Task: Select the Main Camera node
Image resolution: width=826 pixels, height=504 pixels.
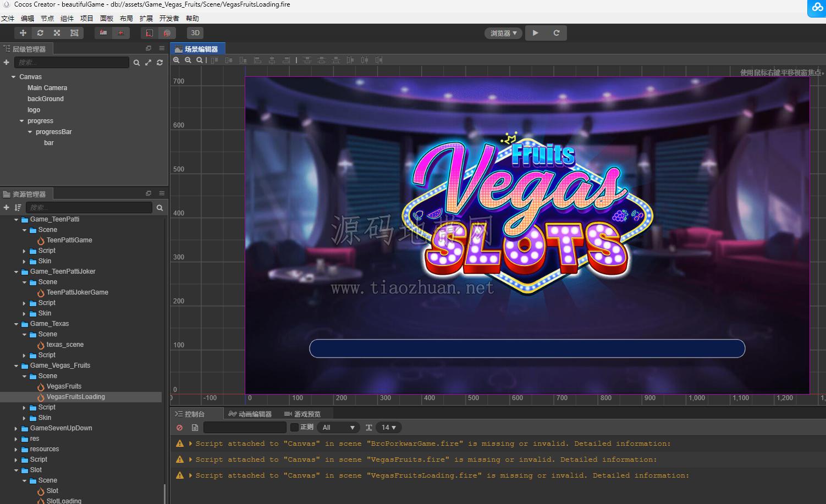Action: click(47, 88)
